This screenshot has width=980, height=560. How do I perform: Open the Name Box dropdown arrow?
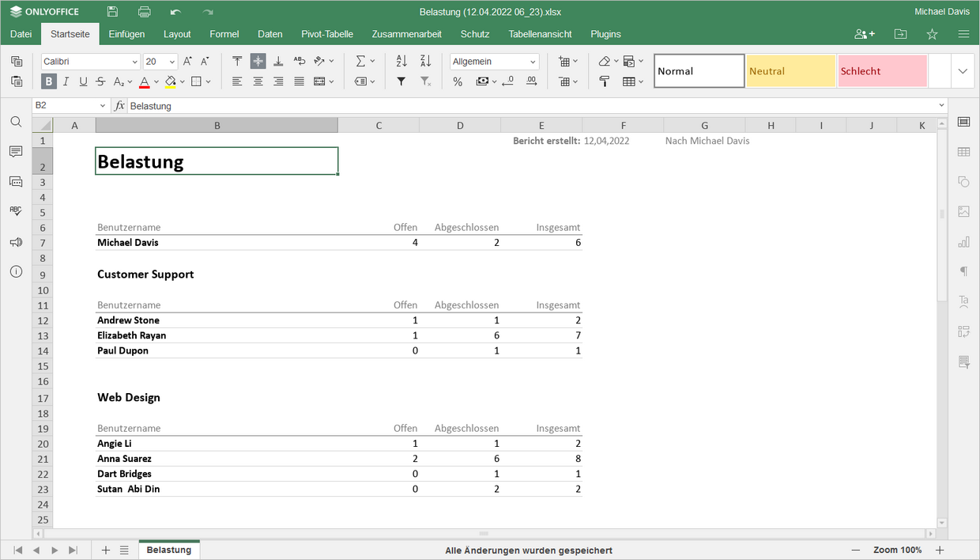tap(103, 105)
